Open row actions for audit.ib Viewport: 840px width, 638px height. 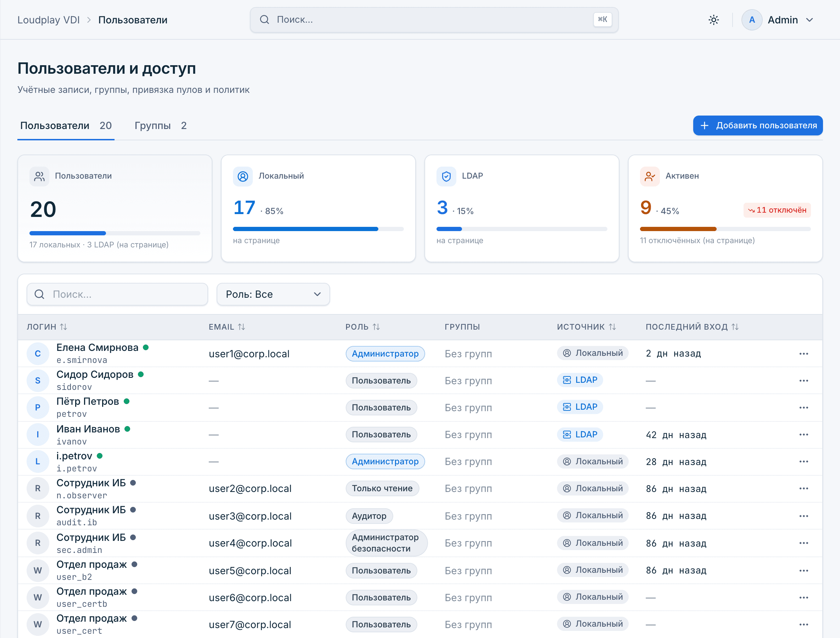coord(803,516)
